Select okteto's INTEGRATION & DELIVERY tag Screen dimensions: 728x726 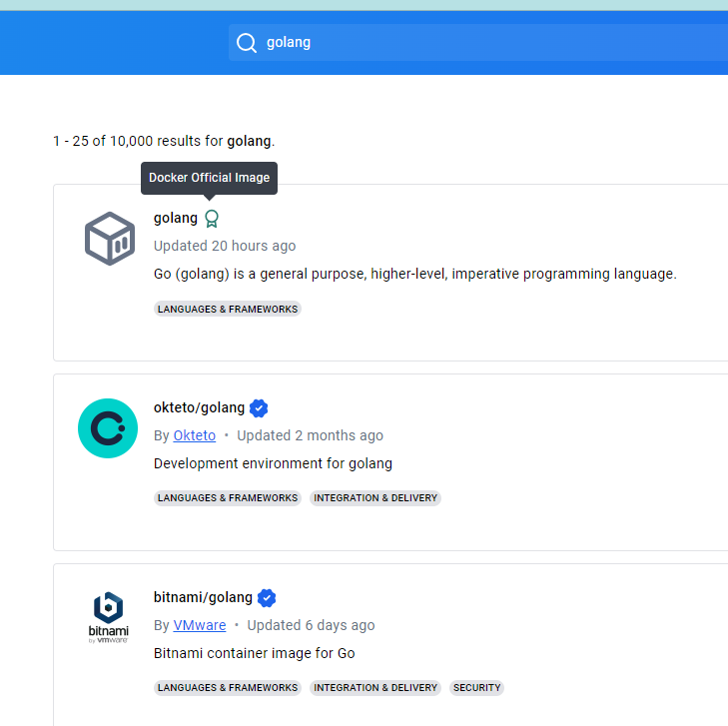pos(375,498)
